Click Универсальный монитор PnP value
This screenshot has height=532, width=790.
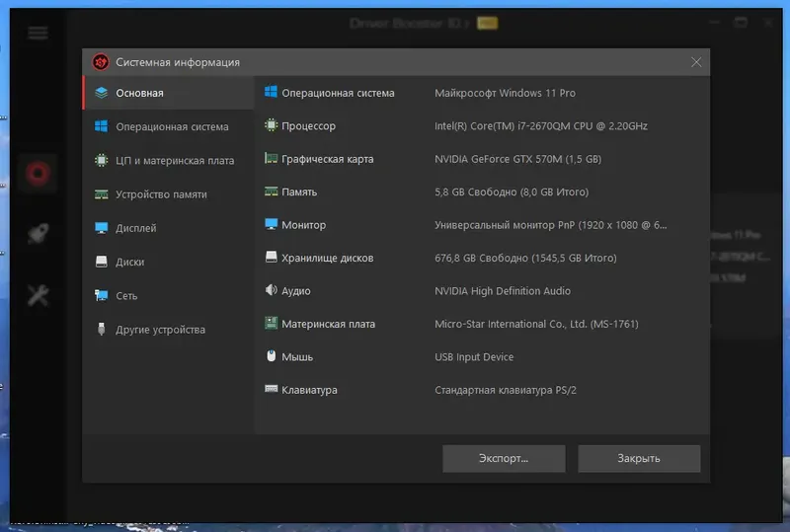point(551,225)
